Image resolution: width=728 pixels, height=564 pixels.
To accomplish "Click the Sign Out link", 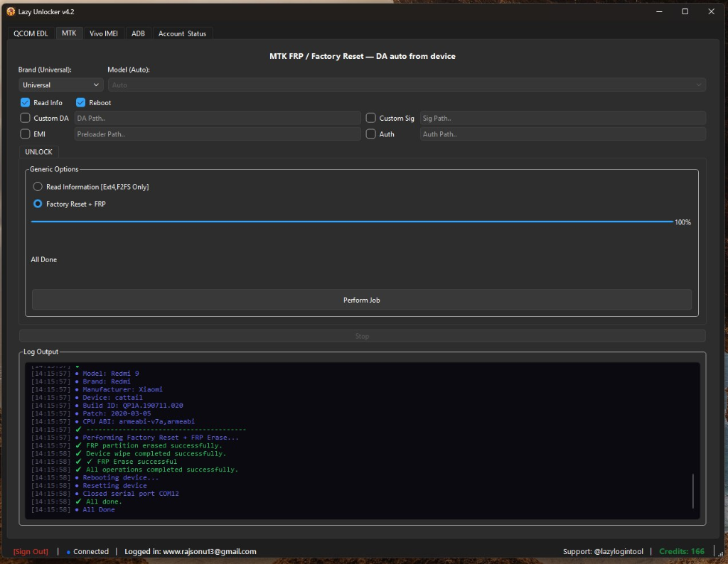I will [x=31, y=551].
